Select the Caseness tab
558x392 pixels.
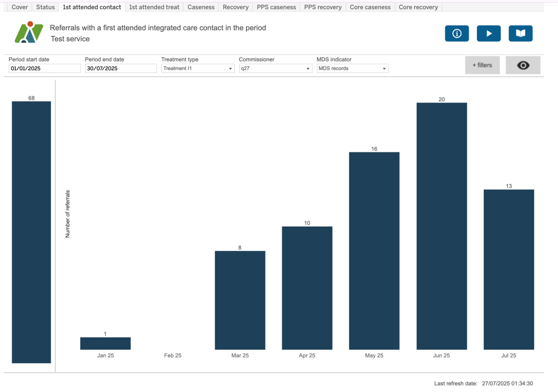[x=201, y=7]
